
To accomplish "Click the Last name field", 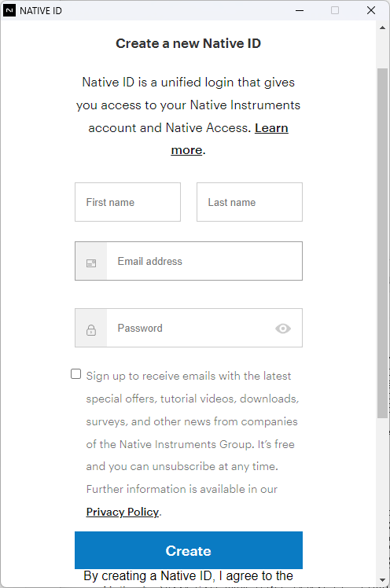I will (249, 202).
